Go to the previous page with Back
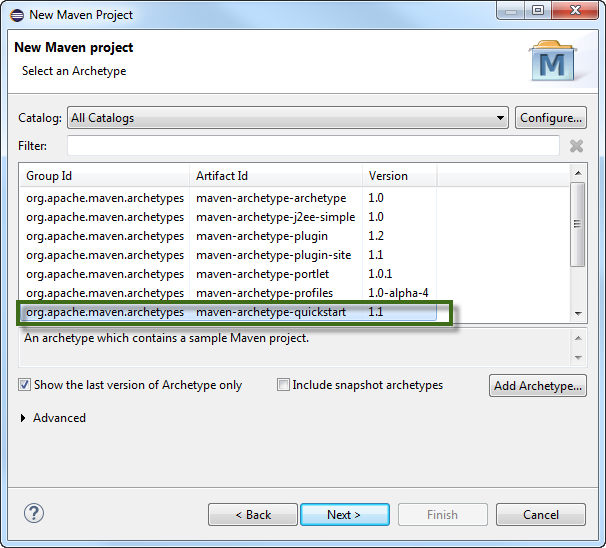 click(x=253, y=514)
